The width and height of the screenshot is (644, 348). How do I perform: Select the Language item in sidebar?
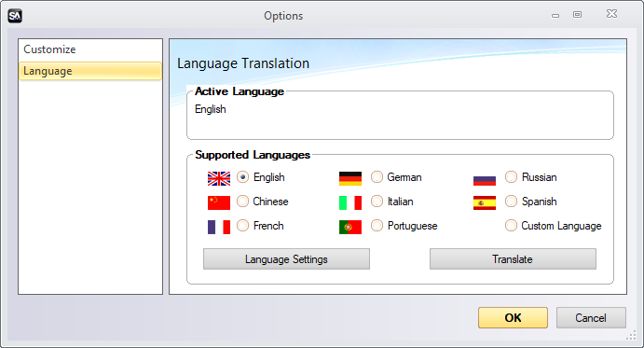pyautogui.click(x=90, y=71)
